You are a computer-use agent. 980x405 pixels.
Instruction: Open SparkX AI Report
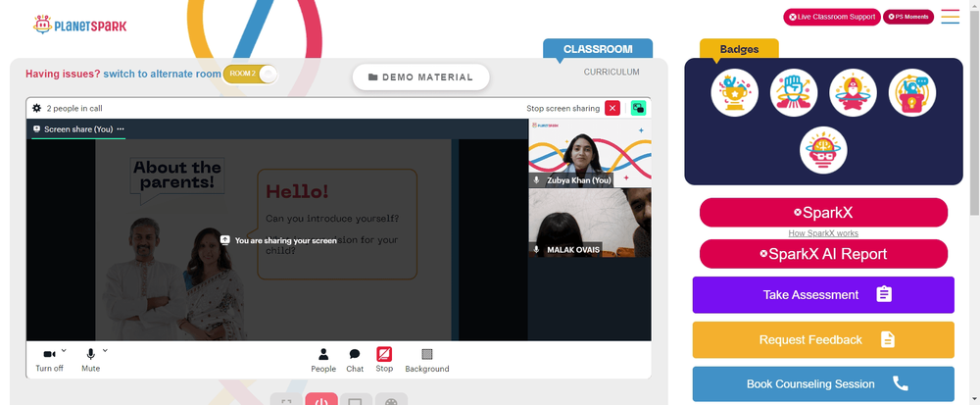tap(823, 254)
